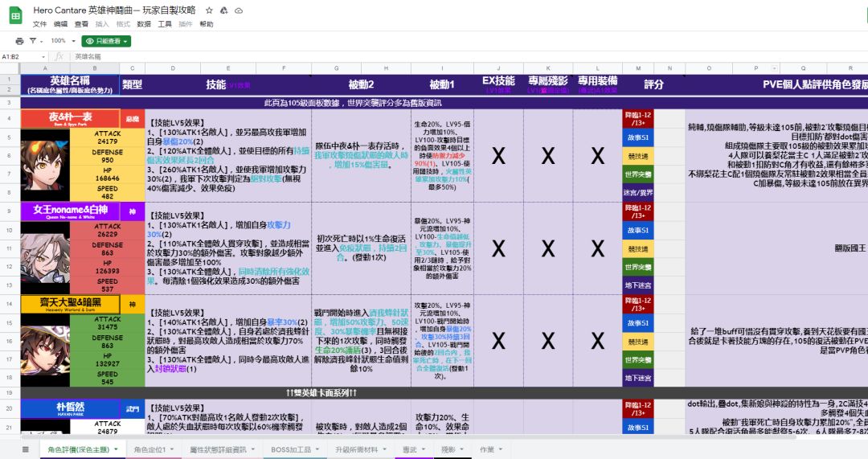The height and width of the screenshot is (459, 868).
Task: Select the 被動2 header cell
Action: pos(361,84)
